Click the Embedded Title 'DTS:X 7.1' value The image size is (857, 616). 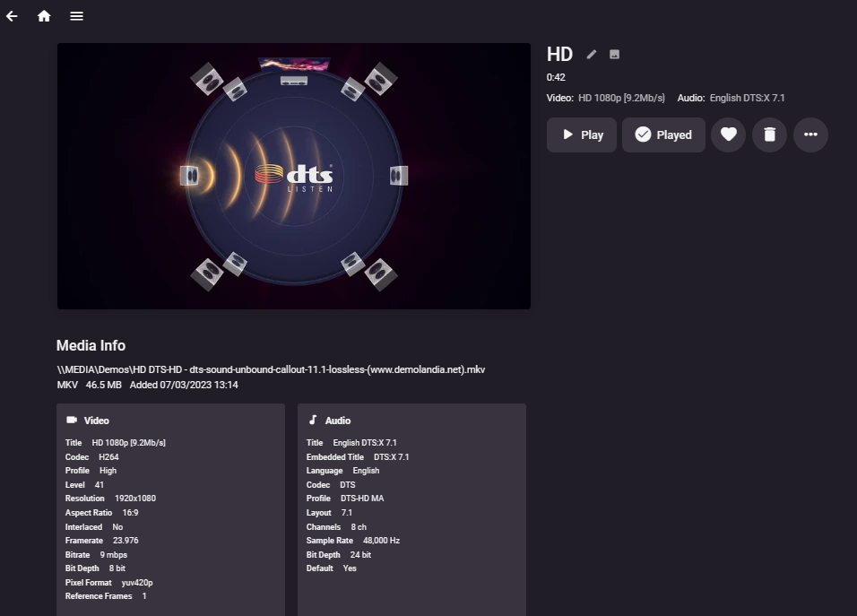tap(392, 457)
